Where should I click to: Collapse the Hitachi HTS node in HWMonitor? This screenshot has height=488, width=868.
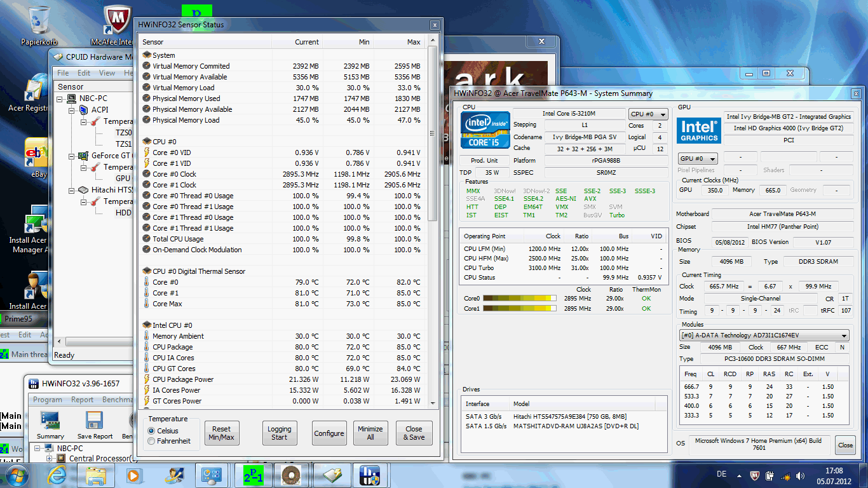[72, 190]
